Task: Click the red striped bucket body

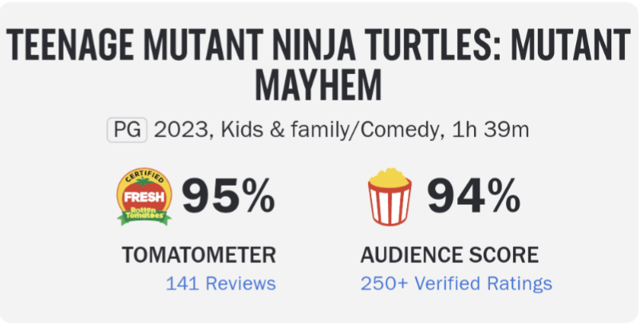Action: click(389, 203)
